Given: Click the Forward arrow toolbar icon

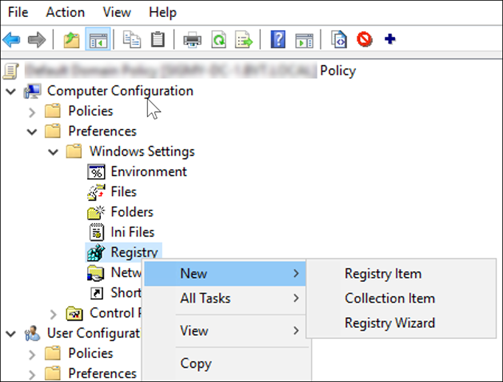Looking at the screenshot, I should [x=37, y=40].
